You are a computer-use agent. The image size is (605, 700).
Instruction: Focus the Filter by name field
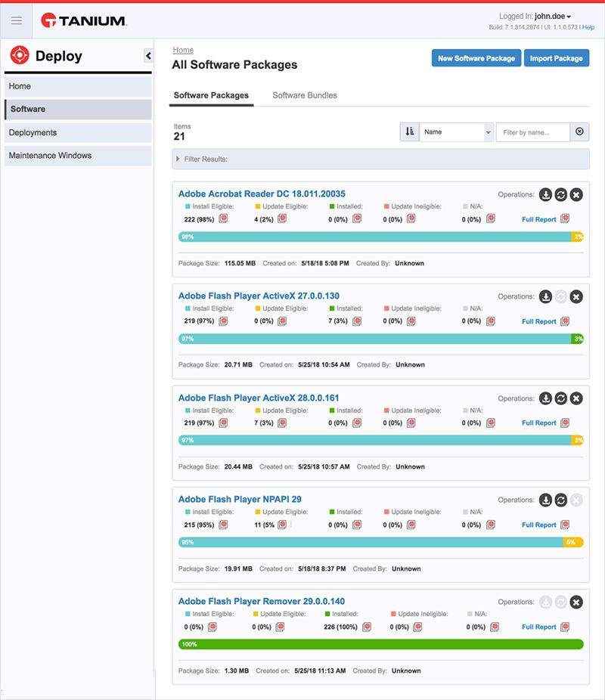(533, 132)
